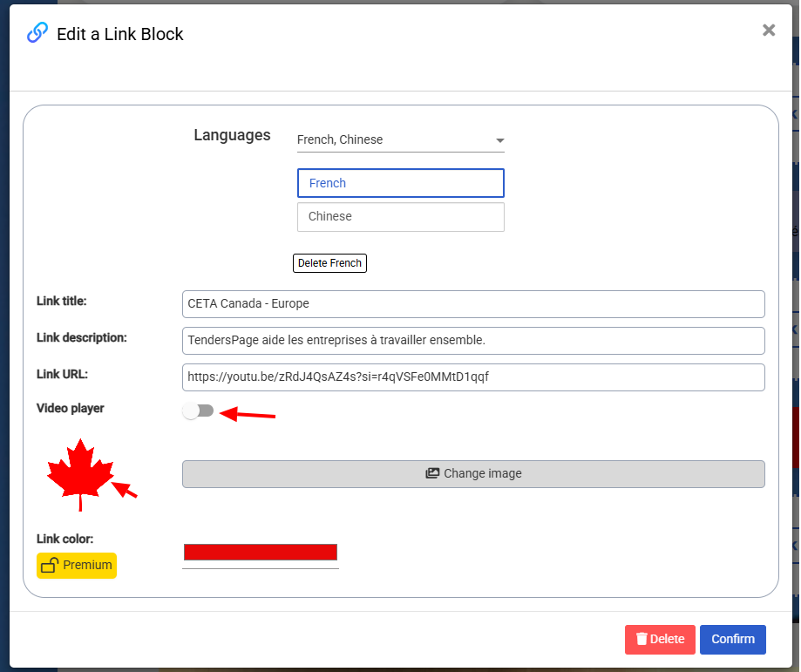Click the picture icon beside Change image
Viewport: 801px width, 672px height.
(432, 474)
